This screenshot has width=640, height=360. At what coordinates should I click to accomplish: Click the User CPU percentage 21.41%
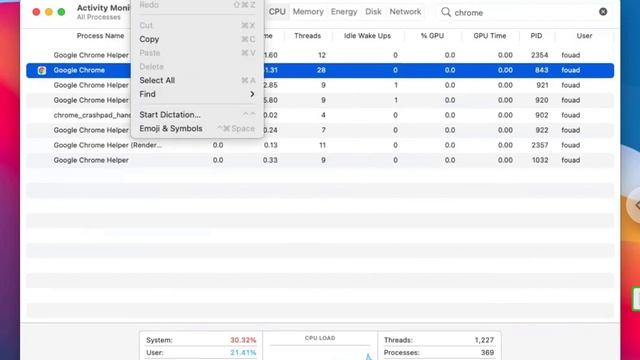[x=243, y=353]
